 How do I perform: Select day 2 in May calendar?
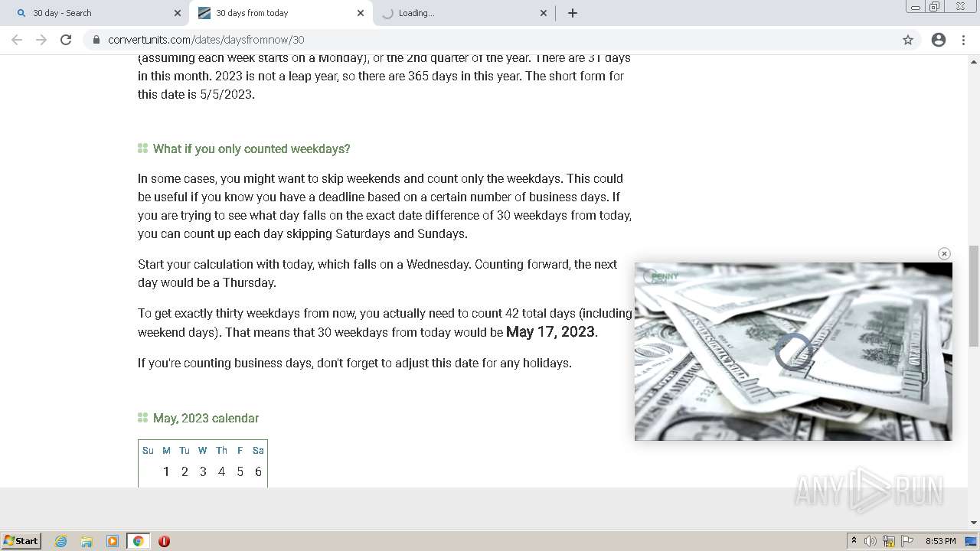tap(185, 471)
